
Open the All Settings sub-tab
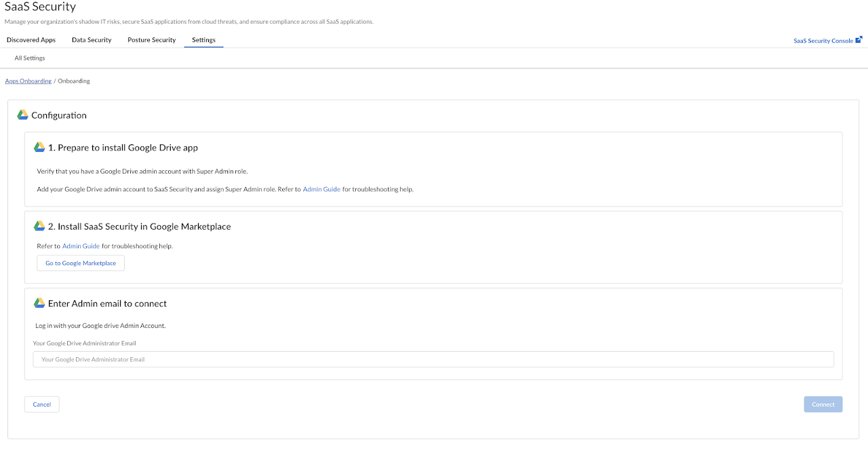coord(30,58)
